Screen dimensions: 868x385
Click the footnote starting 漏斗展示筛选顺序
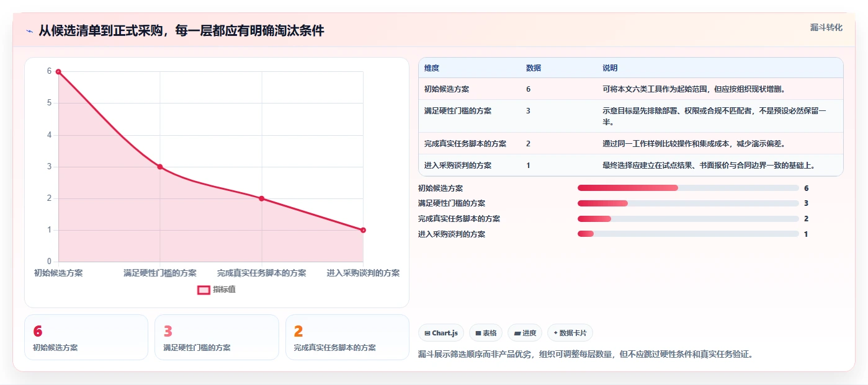(x=586, y=355)
